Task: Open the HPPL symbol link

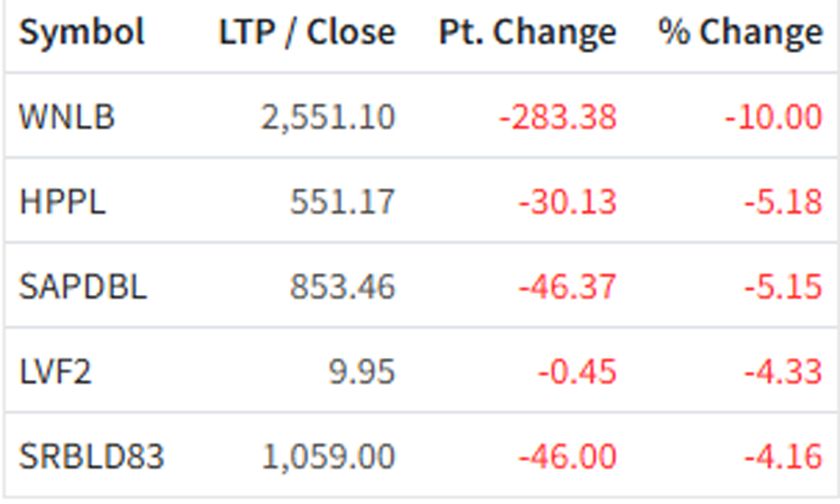Action: (x=63, y=202)
